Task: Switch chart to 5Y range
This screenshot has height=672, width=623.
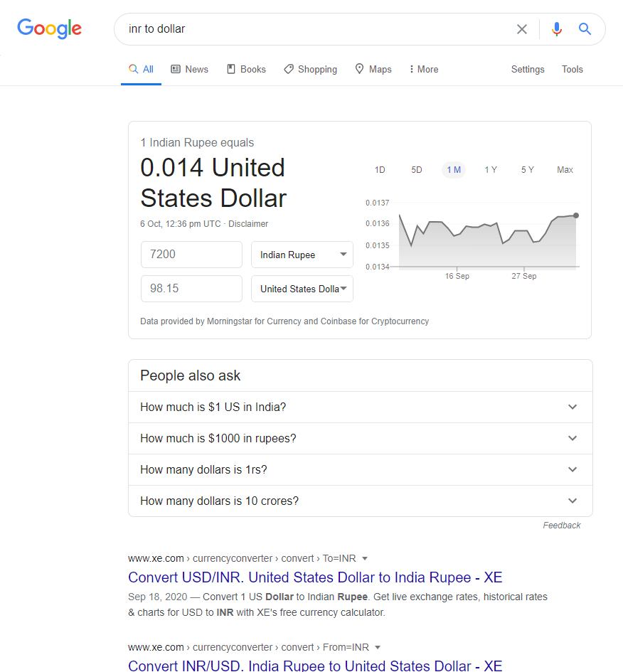Action: tap(527, 170)
